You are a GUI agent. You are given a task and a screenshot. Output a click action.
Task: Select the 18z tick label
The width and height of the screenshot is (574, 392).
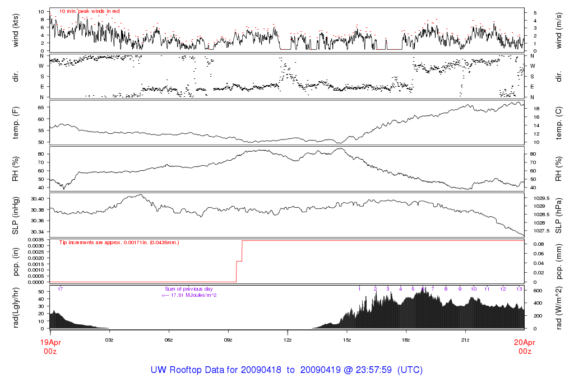(406, 340)
